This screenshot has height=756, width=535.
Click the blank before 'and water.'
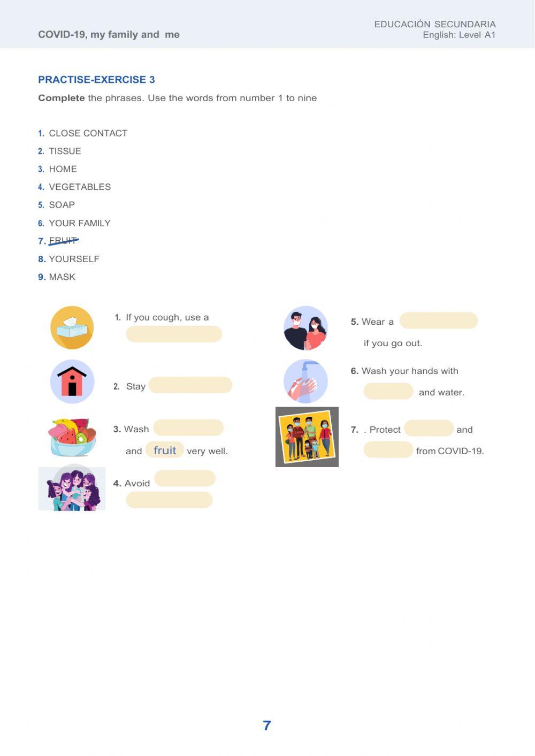(388, 391)
